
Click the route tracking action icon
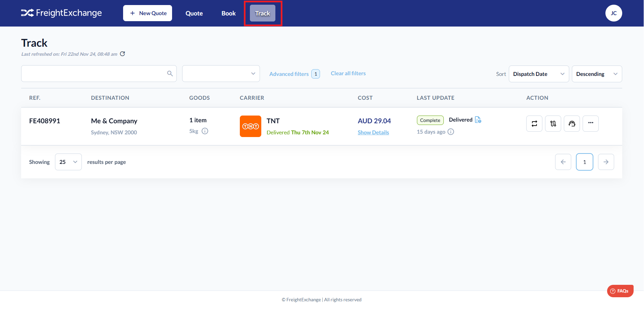point(553,124)
